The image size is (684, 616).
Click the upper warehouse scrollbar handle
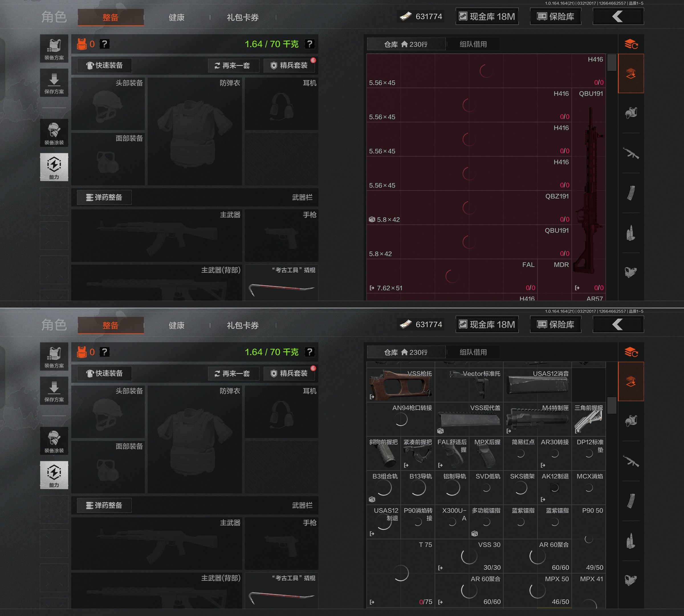611,63
